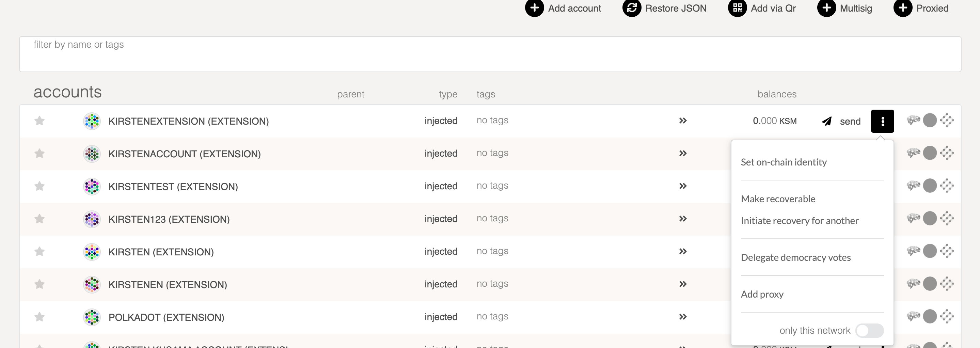Click the Proxied button

[921, 7]
